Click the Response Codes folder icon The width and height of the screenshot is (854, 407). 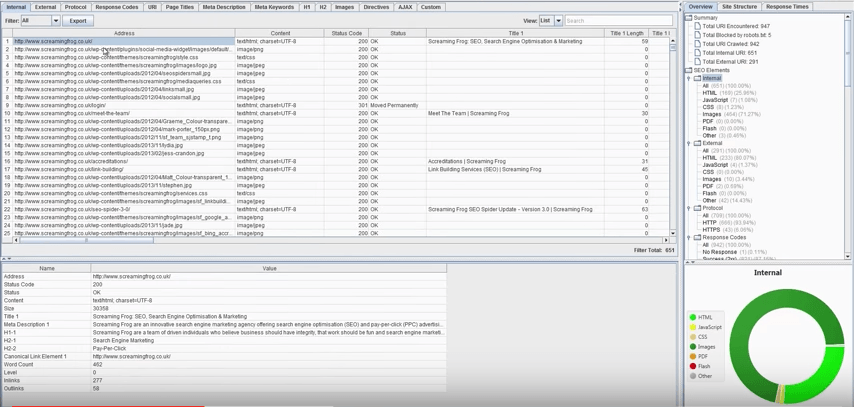coord(698,238)
